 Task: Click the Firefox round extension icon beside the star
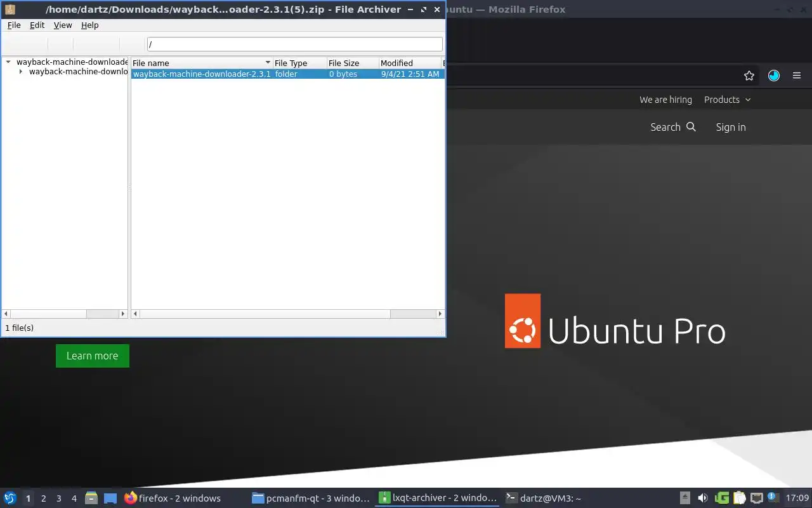point(774,76)
